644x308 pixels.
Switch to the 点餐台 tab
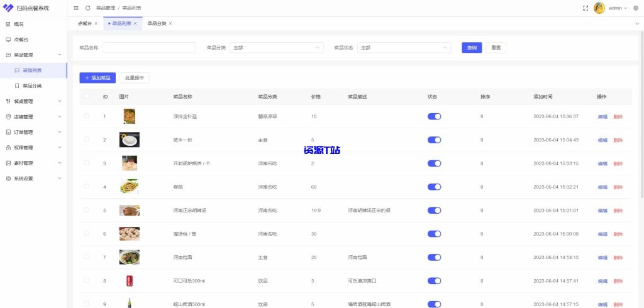(84, 23)
